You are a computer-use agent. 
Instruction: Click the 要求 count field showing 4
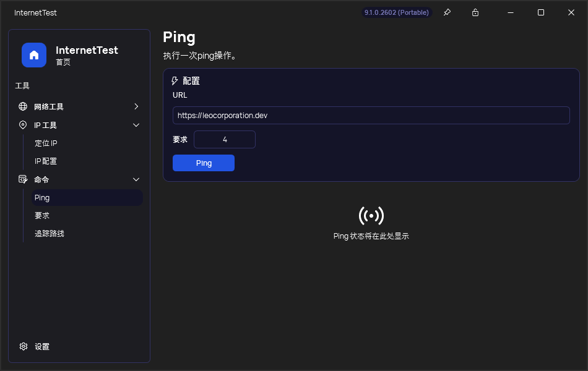point(224,139)
